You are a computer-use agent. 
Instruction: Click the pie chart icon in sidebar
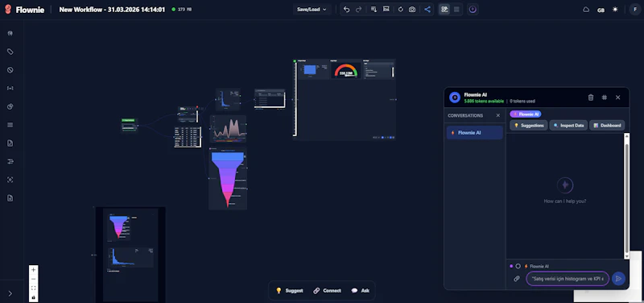[x=10, y=106]
